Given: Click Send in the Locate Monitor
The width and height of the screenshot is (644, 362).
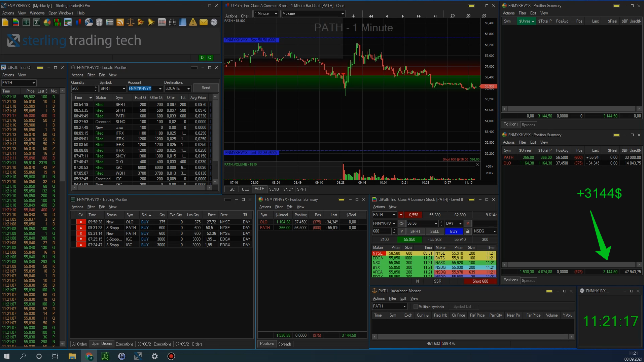Looking at the screenshot, I should coord(206,88).
